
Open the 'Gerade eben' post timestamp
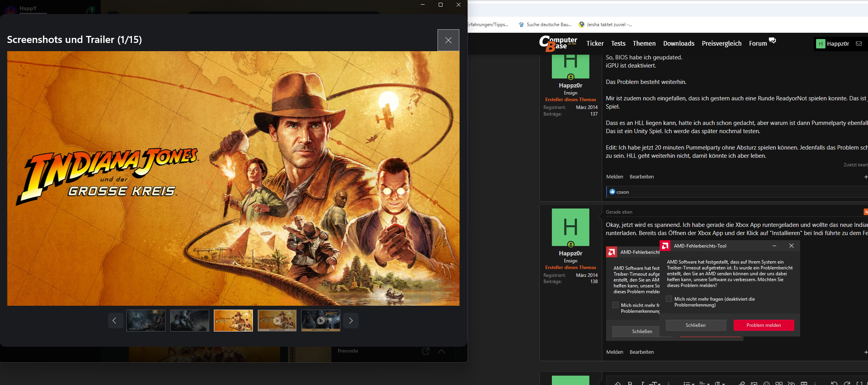(x=619, y=212)
